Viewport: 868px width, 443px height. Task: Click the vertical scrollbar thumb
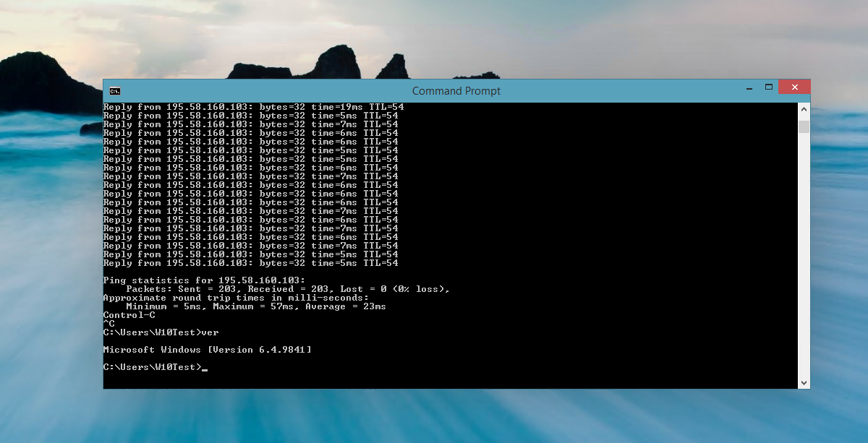click(x=804, y=126)
